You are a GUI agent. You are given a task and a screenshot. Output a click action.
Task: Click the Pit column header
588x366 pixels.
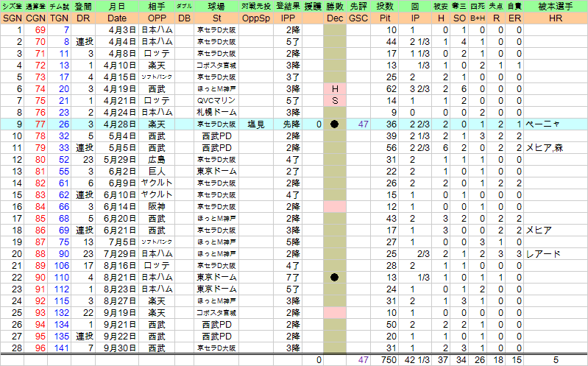coord(385,18)
